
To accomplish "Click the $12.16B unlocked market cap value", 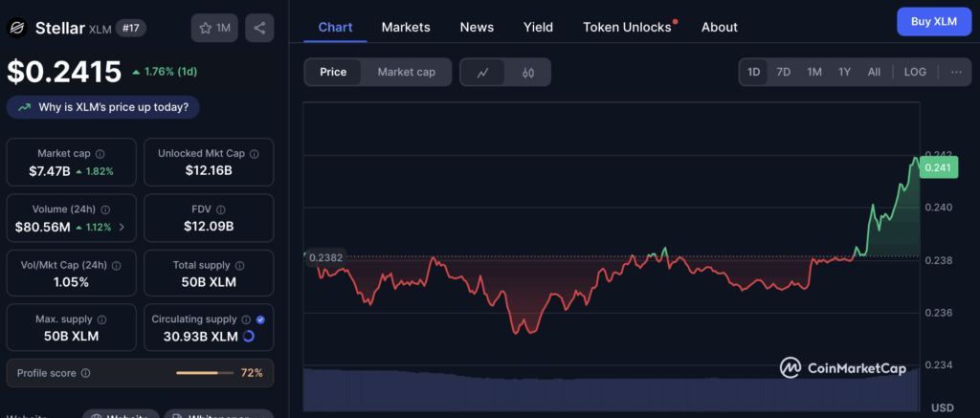I will click(x=209, y=170).
